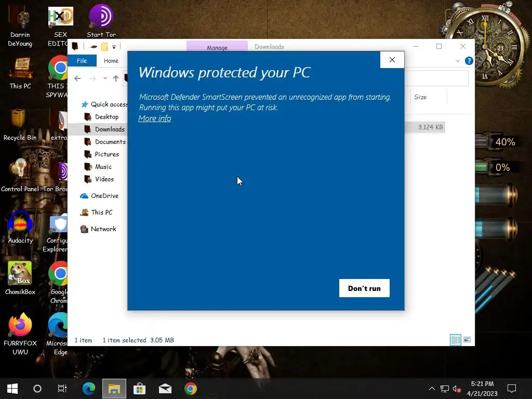Click the network tray icon
532x399 pixels.
click(x=445, y=389)
